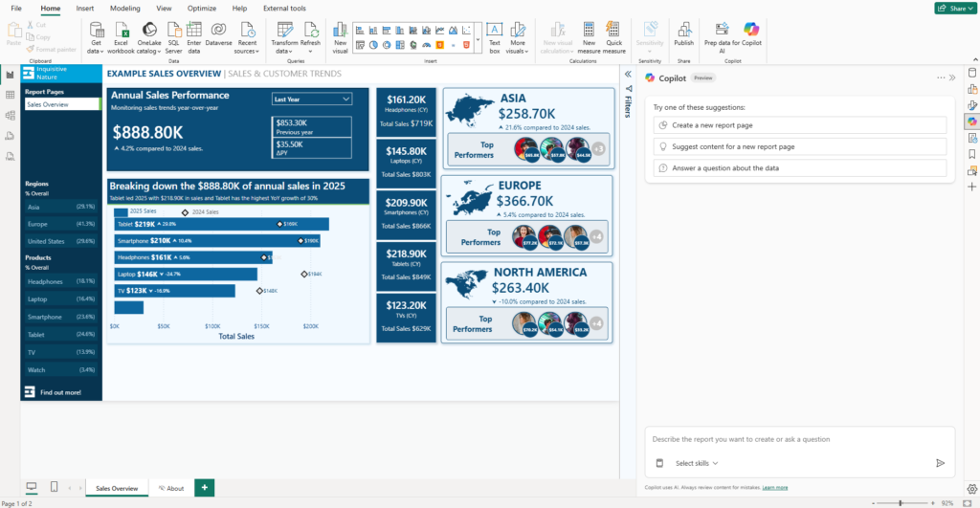Select SQL Server data source
Screen dimensions: 980x508
174,37
